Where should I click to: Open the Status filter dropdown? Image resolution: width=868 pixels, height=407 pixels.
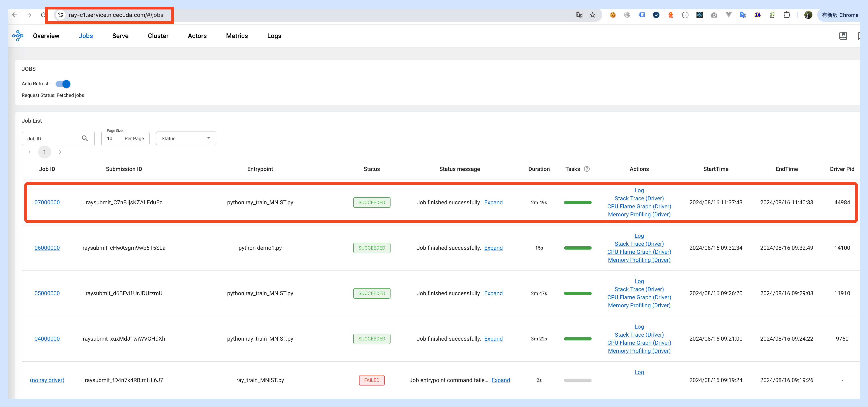186,138
